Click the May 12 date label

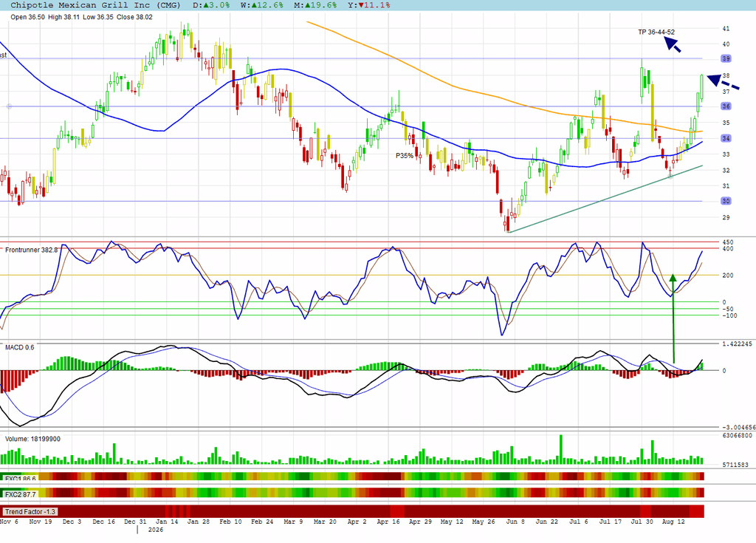point(452,522)
